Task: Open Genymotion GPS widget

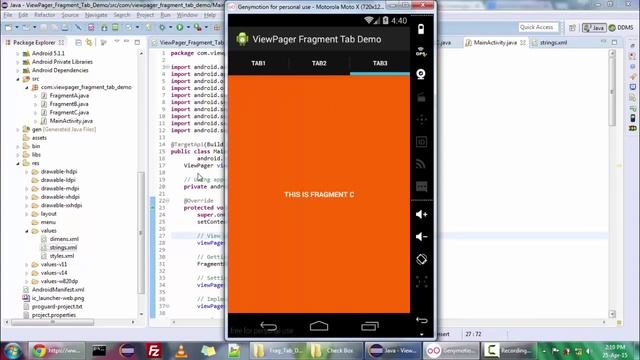Action: click(421, 52)
